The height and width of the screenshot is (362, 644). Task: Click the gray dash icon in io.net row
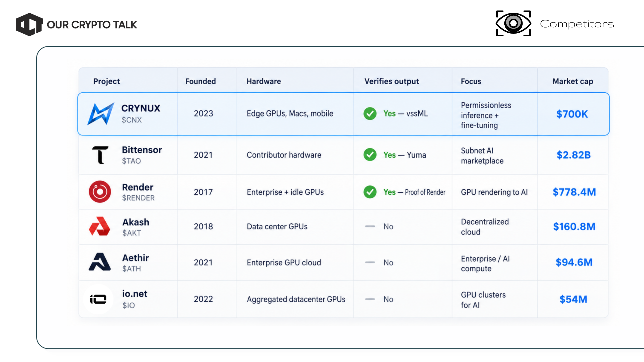pos(370,299)
